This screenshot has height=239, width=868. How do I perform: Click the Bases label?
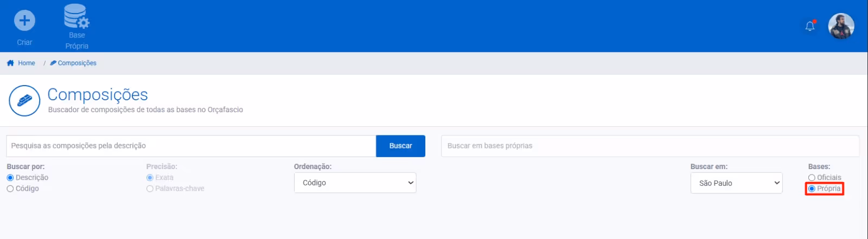coord(819,166)
